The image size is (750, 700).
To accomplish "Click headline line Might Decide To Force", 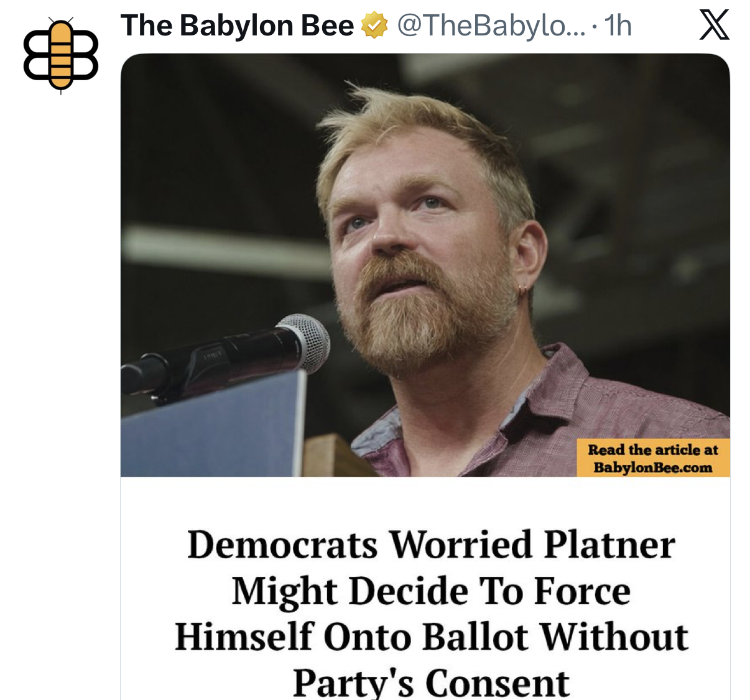I will pyautogui.click(x=431, y=591).
